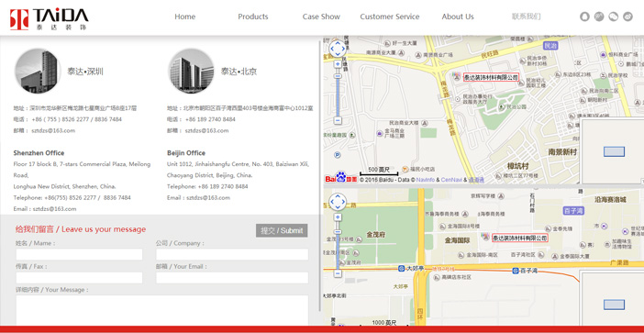Zoom out with minus on Beijing map
This screenshot has height=333, width=644.
pyautogui.click(x=338, y=273)
